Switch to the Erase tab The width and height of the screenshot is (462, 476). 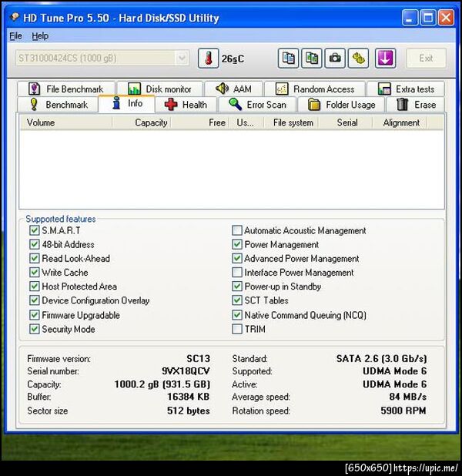[x=416, y=105]
